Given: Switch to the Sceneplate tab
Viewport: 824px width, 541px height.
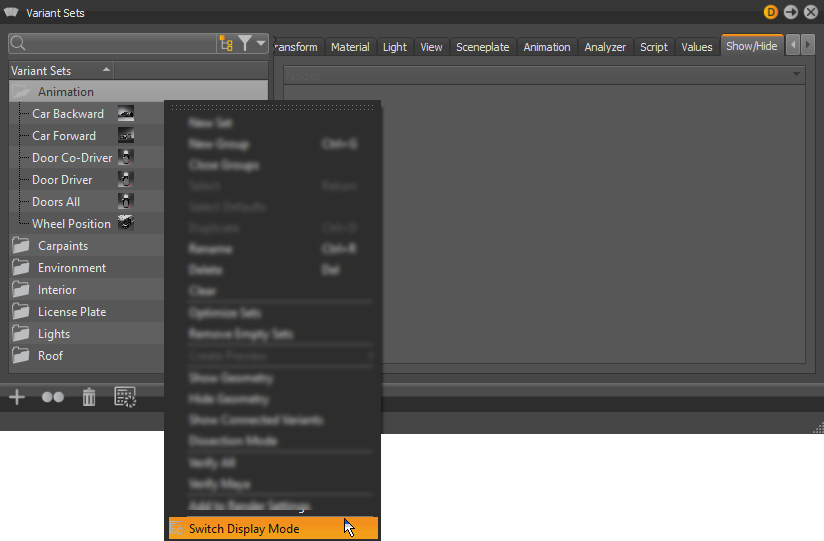Looking at the screenshot, I should (482, 47).
